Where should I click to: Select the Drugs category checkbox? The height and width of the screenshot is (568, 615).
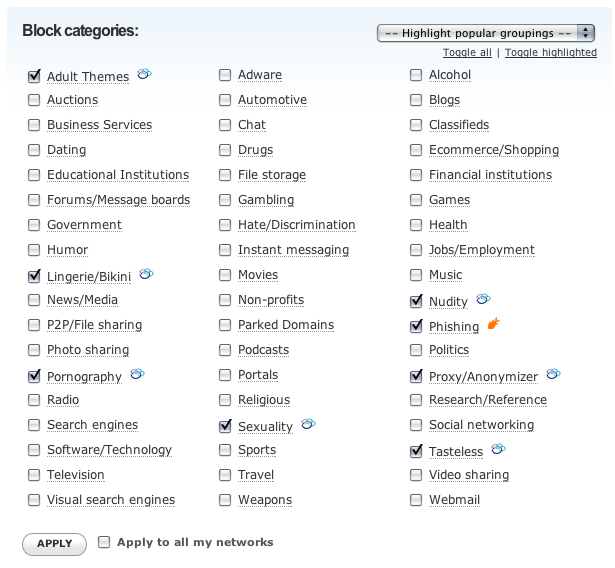[x=226, y=150]
